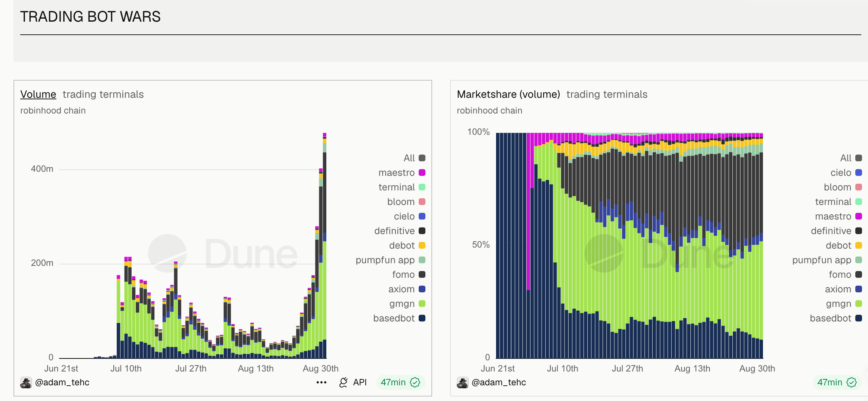The image size is (868, 401).
Task: Toggle terminal series in the Marketshare legend
Action: point(838,202)
